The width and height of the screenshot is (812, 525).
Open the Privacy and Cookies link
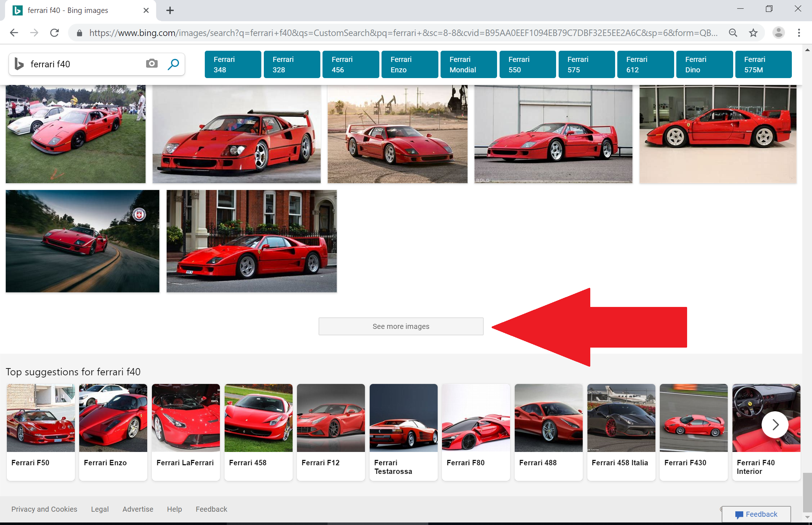pos(44,509)
